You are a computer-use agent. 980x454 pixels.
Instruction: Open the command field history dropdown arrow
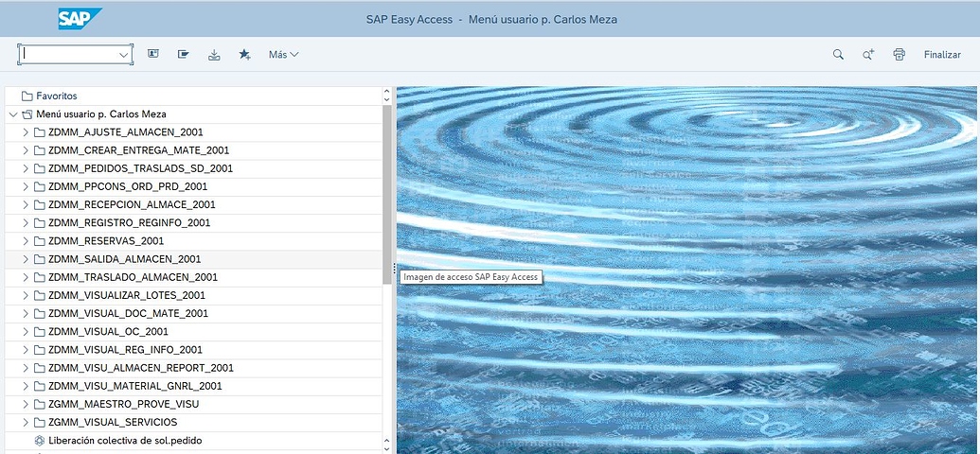coord(124,54)
